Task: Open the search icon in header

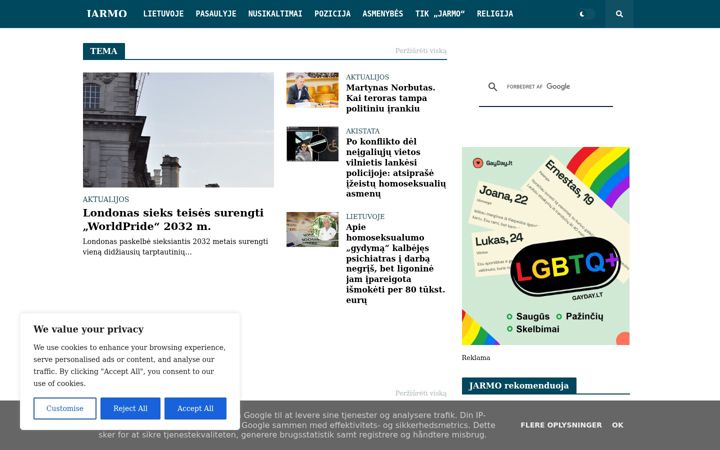Action: [619, 14]
